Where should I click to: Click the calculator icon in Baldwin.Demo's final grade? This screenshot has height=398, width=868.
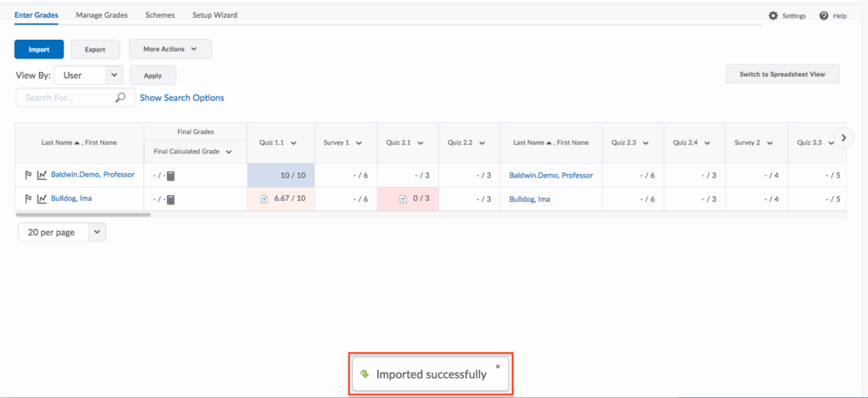(x=170, y=177)
